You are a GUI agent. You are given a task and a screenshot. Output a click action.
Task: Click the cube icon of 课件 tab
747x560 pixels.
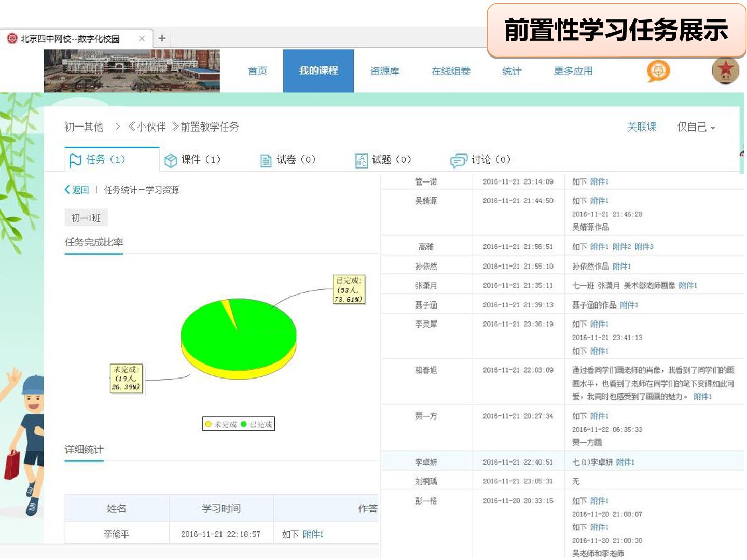(x=171, y=161)
